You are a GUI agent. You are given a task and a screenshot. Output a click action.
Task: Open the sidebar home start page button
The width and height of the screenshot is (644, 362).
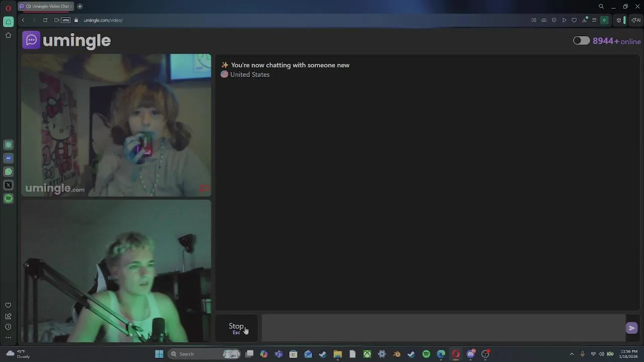click(x=8, y=22)
